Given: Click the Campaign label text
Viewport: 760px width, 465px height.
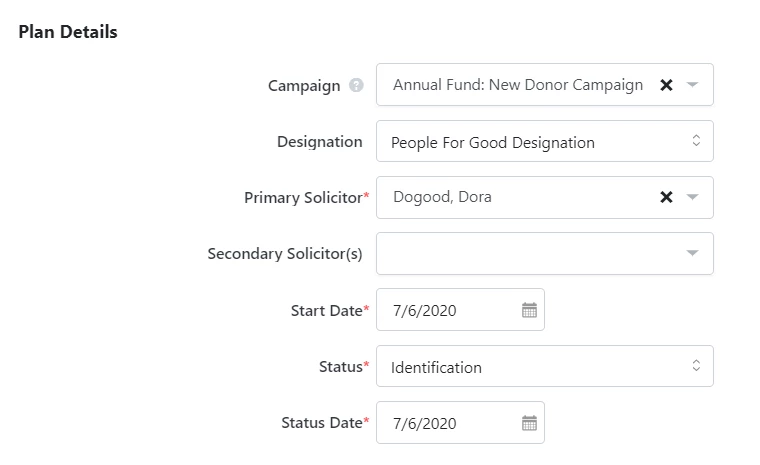Looking at the screenshot, I should (x=304, y=86).
